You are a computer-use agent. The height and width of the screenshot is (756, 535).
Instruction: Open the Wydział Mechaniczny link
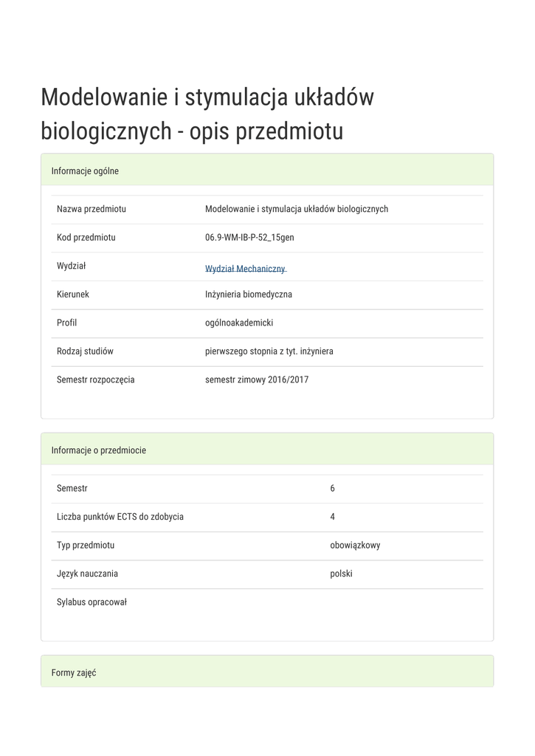click(245, 269)
